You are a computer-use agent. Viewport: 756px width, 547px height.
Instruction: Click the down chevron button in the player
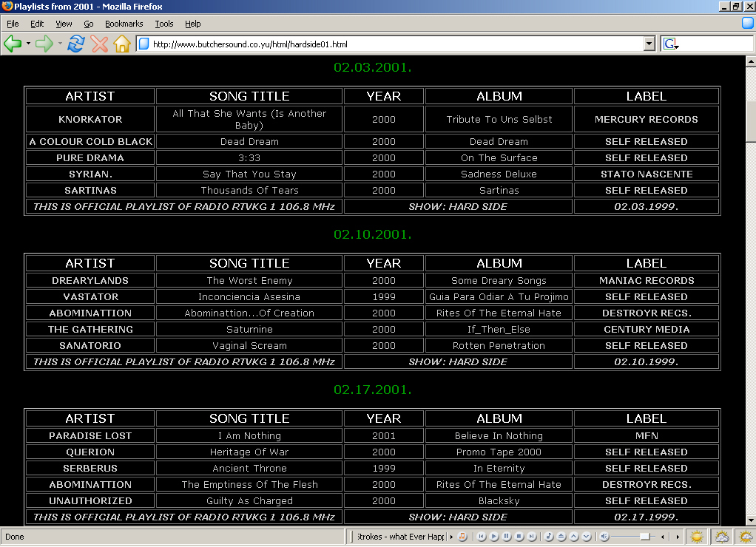pos(587,537)
